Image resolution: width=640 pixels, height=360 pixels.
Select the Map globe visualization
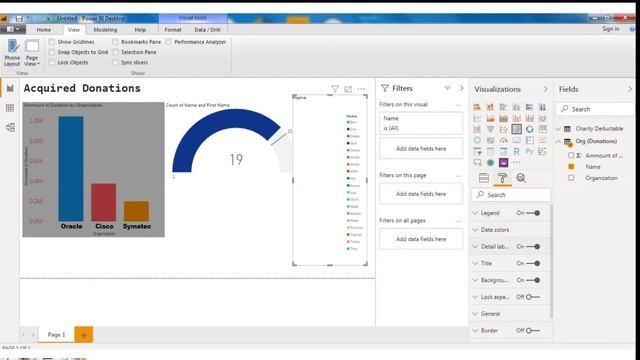pos(477,140)
